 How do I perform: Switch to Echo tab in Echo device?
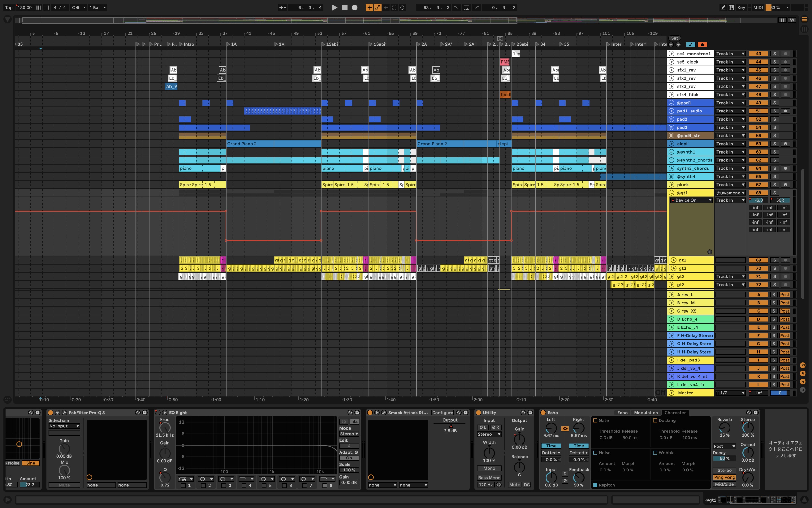(x=622, y=413)
